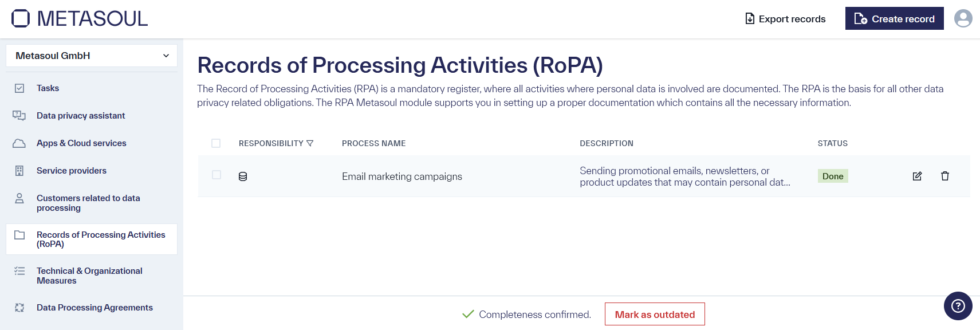Click the Data privacy assistant chat icon
The height and width of the screenshot is (330, 980).
(19, 116)
